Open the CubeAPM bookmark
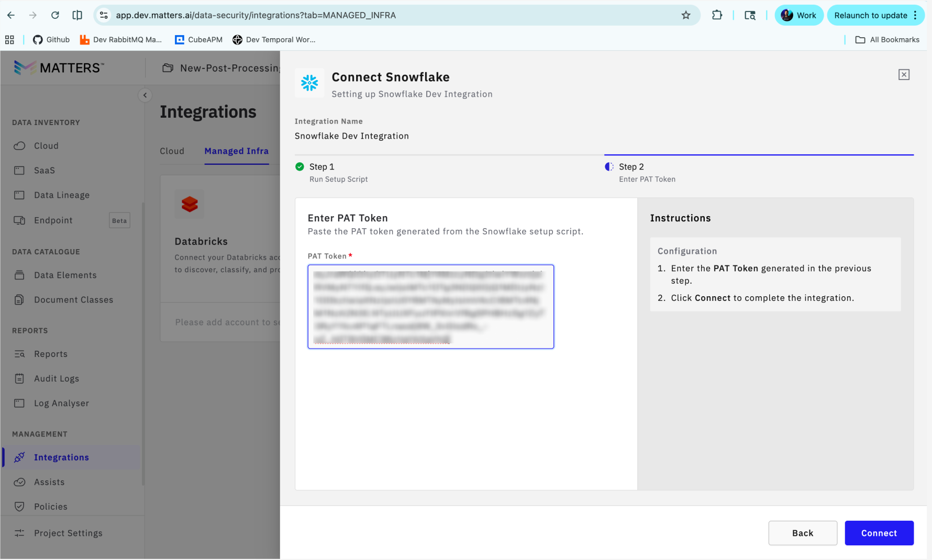Screen dimensions: 932x560 pos(198,40)
